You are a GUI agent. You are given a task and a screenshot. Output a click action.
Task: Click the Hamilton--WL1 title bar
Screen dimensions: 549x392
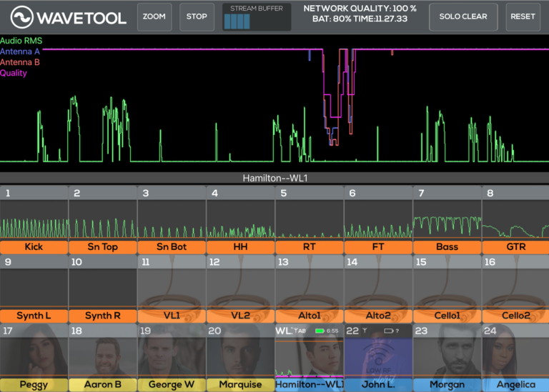(x=274, y=178)
